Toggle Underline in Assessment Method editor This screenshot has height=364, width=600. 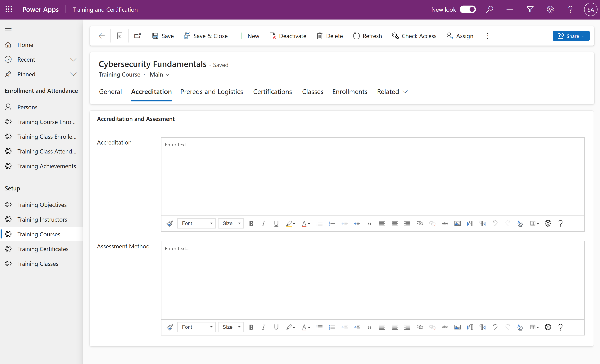click(276, 327)
